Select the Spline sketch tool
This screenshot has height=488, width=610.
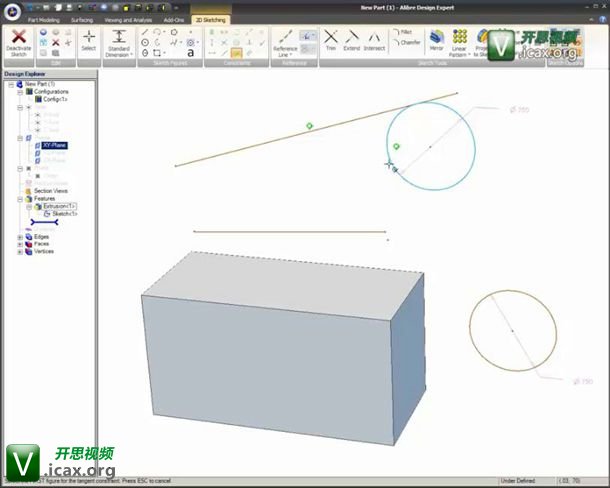coord(174,42)
